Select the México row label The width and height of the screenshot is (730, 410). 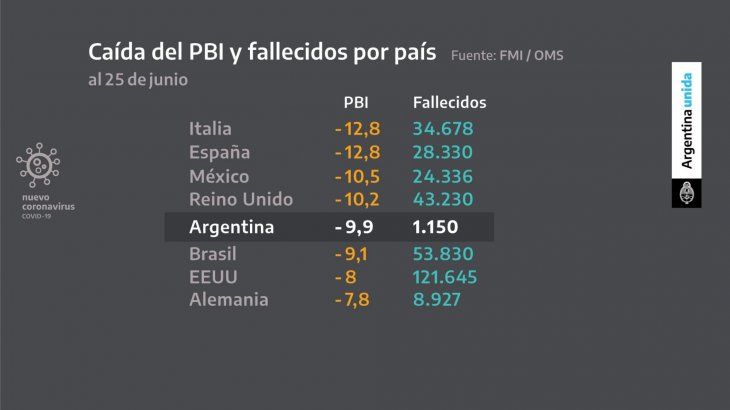(x=219, y=177)
